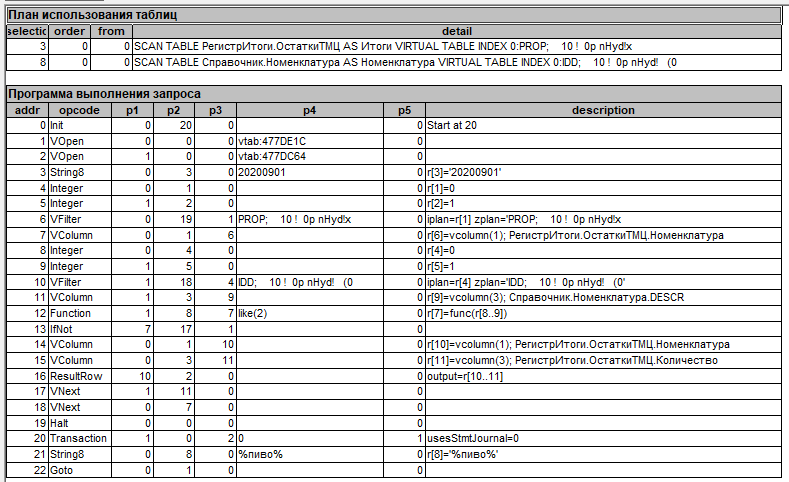
Task: Select the 'r[4]=0' description cell
Action: tap(603, 251)
